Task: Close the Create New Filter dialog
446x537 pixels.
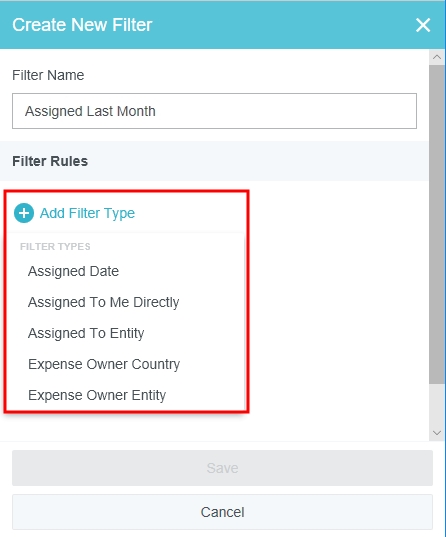Action: 423,25
